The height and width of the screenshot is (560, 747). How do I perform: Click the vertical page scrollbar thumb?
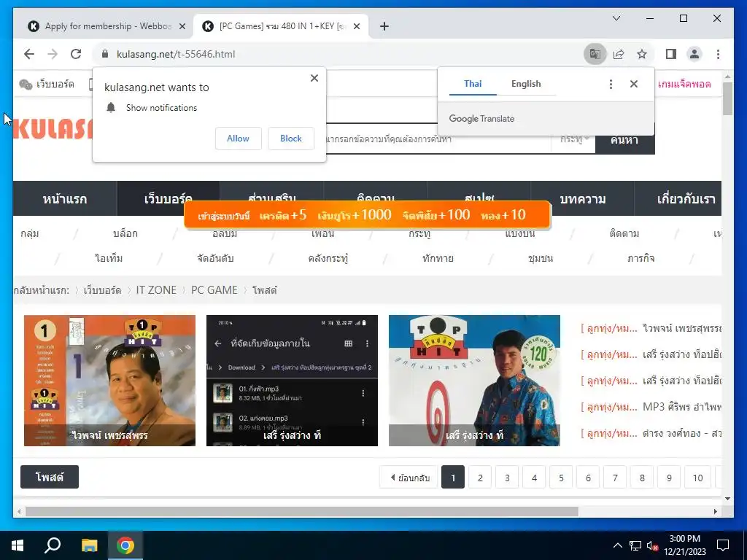727,98
